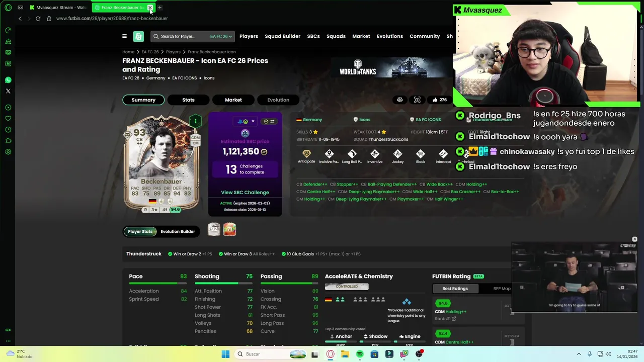Select Best Ratings in FUTBIN Rating panel
The image size is (644, 362).
[x=455, y=289]
